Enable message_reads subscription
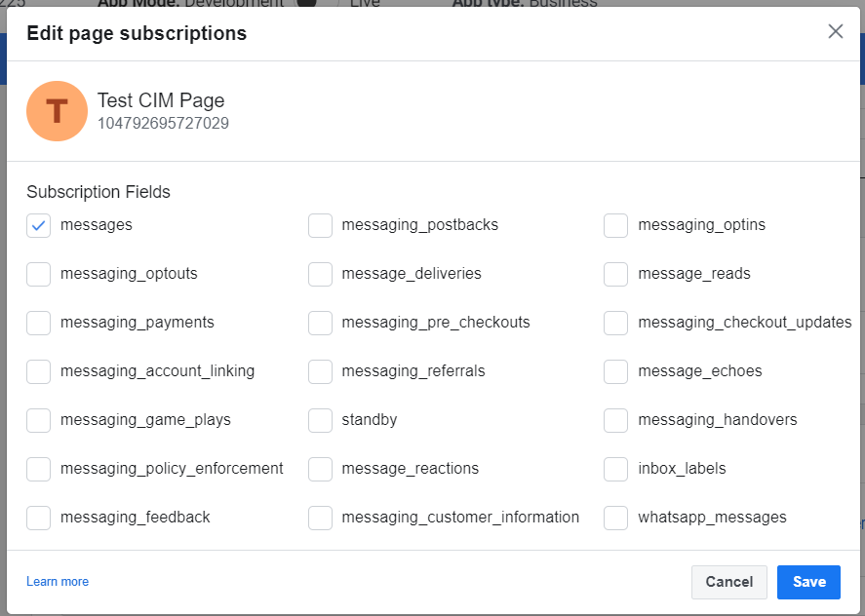Viewport: 865px width, 616px height. click(x=615, y=275)
